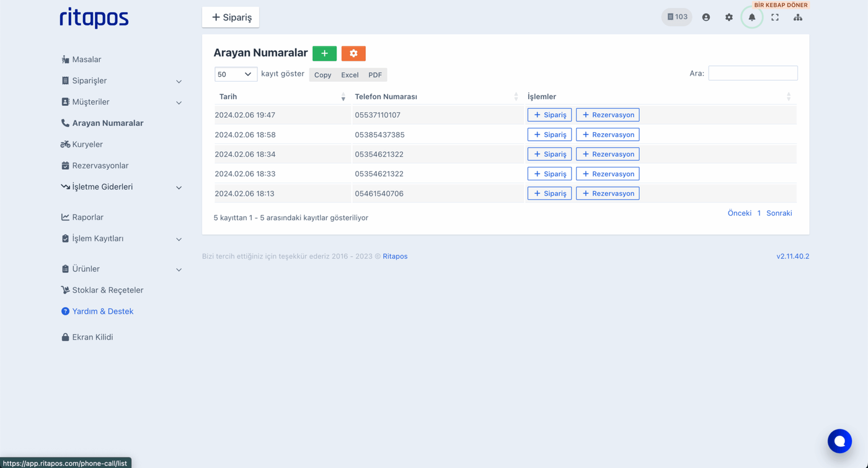The image size is (868, 468).
Task: Select page 1 in pagination
Action: pyautogui.click(x=759, y=213)
